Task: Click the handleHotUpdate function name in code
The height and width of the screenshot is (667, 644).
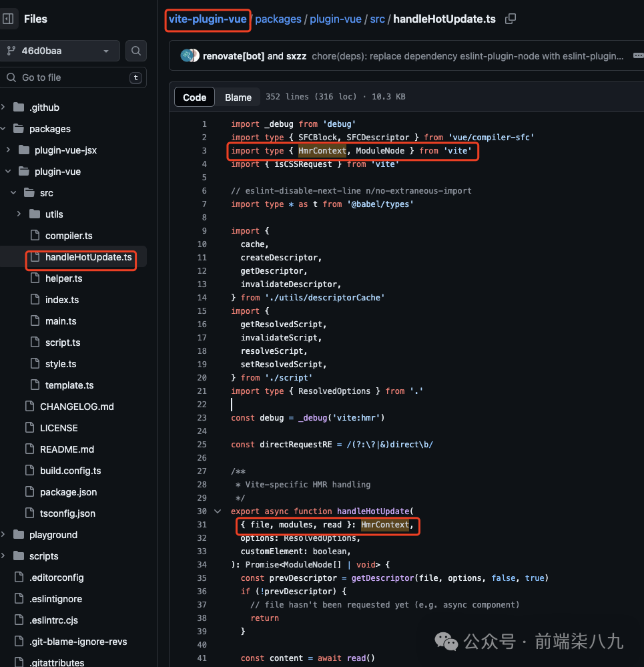Action: coord(373,511)
